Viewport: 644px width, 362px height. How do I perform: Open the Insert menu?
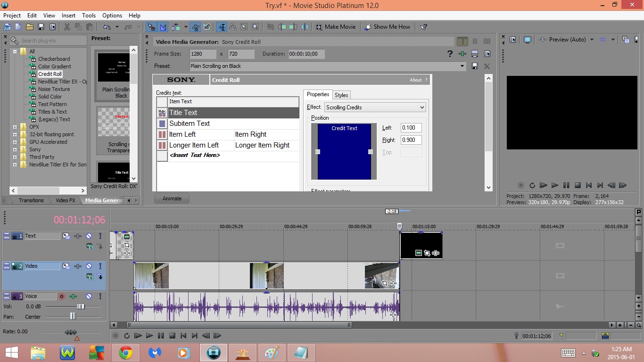point(68,16)
